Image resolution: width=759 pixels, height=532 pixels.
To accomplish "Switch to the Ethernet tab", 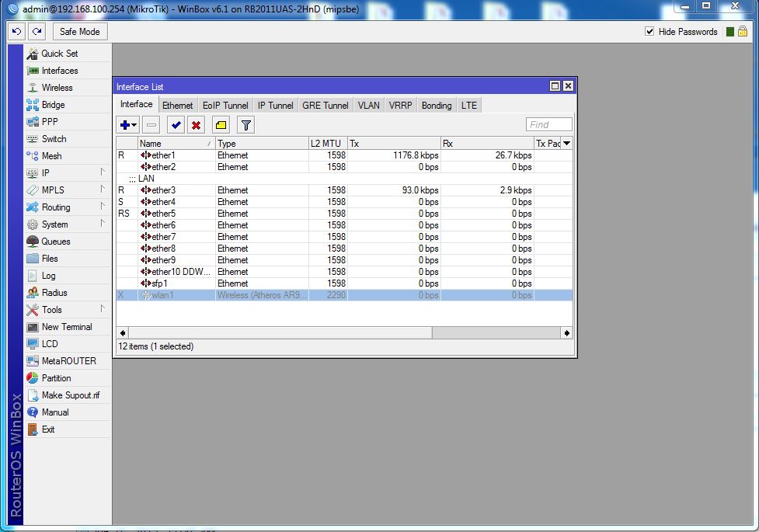I will (x=177, y=106).
